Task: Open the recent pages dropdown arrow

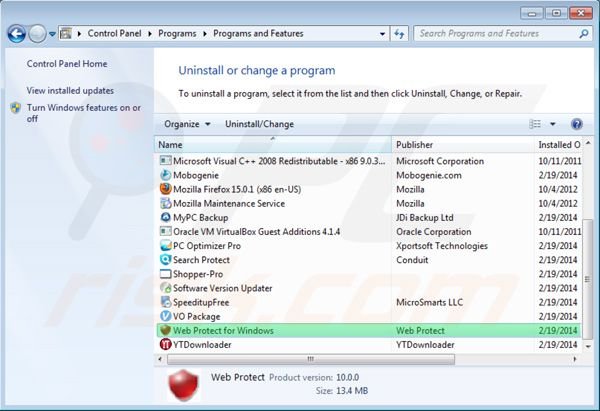Action: click(x=52, y=34)
